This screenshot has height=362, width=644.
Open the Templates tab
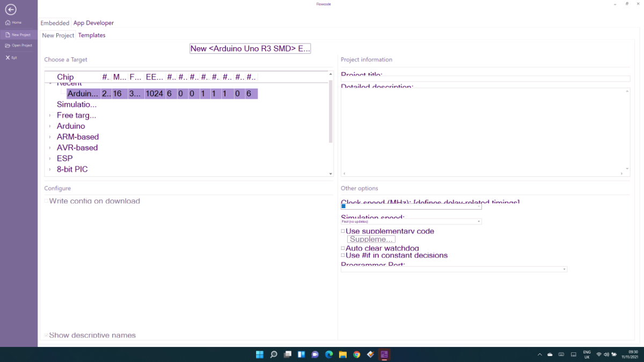[92, 35]
